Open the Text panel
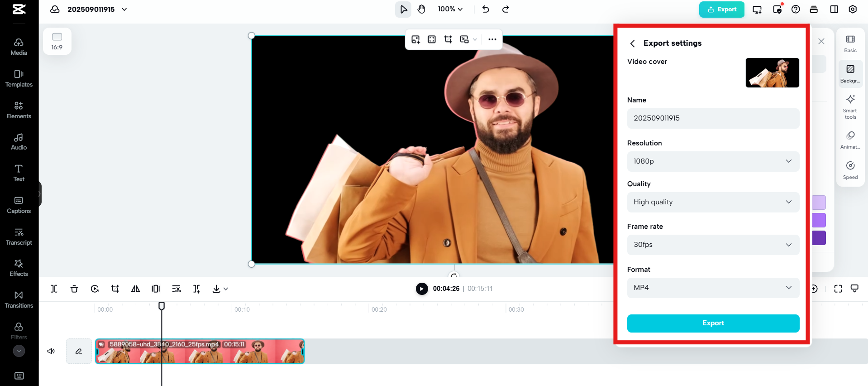The height and width of the screenshot is (386, 868). (19, 173)
